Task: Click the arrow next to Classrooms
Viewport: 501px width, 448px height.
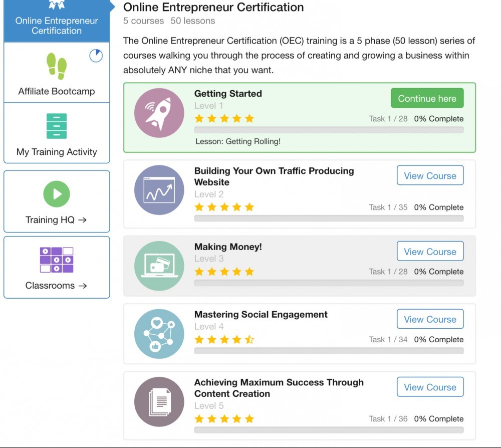Action: coord(83,286)
